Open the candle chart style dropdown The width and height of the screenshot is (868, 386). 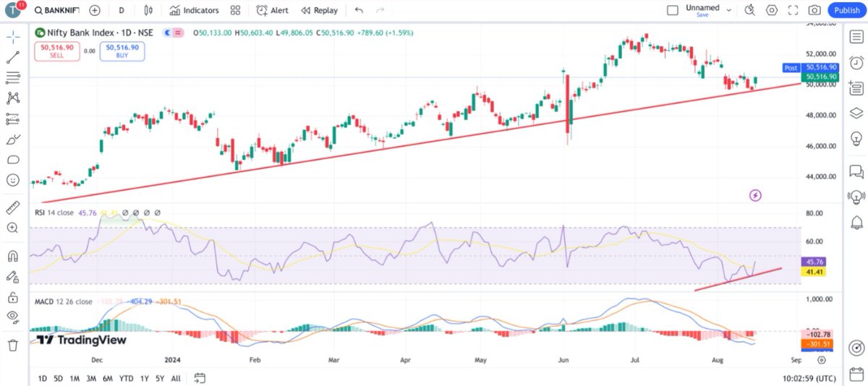point(149,10)
